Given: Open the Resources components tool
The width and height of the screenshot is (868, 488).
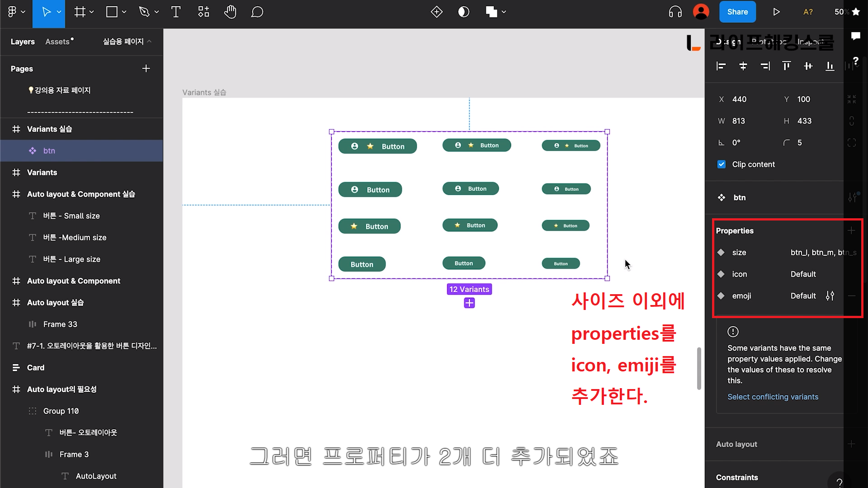Looking at the screenshot, I should coord(203,12).
